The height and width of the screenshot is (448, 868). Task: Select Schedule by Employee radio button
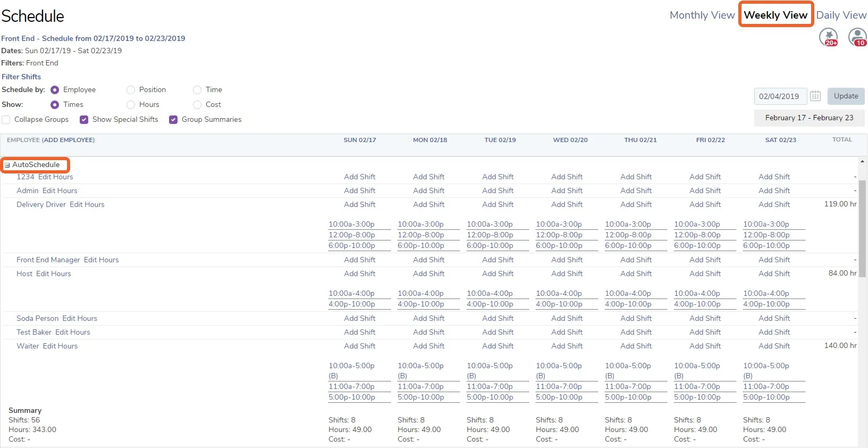pos(55,90)
